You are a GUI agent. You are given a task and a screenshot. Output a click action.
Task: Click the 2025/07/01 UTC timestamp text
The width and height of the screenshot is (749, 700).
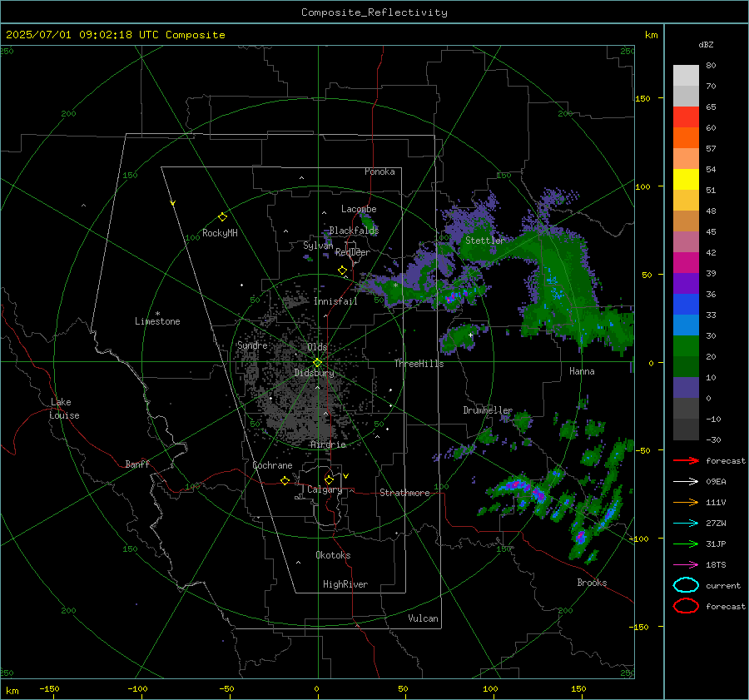coord(115,35)
